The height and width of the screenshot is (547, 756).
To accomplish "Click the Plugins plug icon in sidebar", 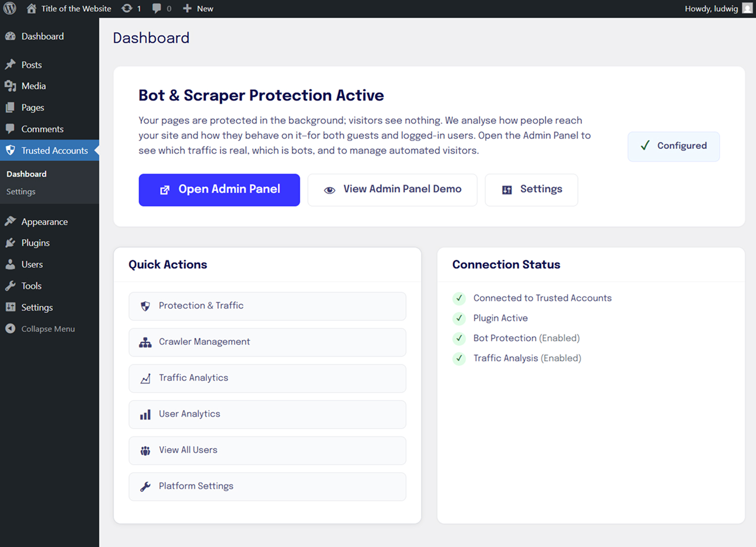I will click(x=10, y=243).
